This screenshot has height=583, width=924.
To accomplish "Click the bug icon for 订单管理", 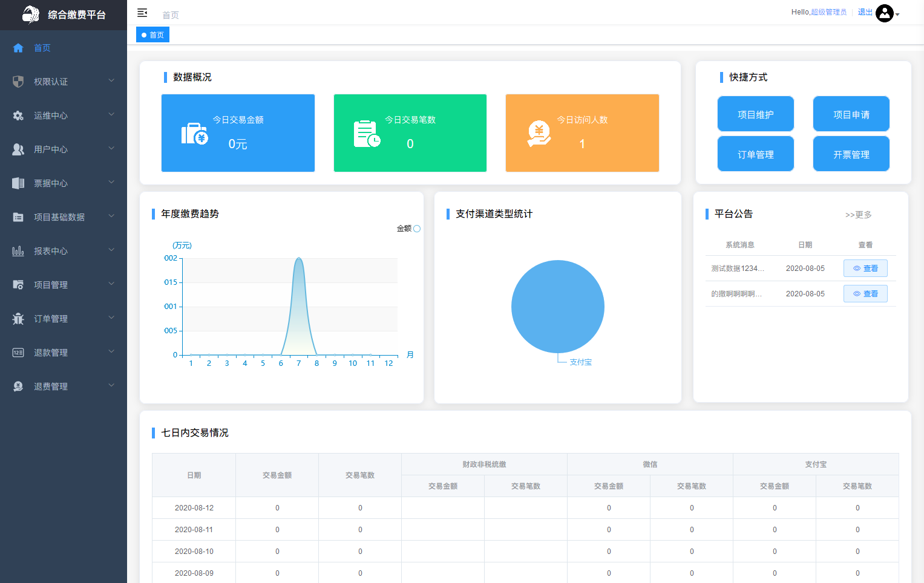I will (x=18, y=319).
